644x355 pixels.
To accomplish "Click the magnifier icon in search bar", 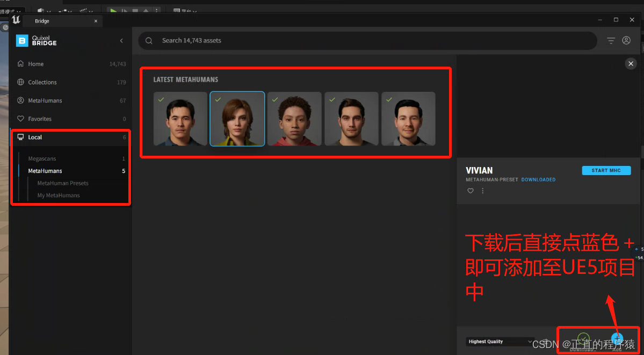I will click(x=149, y=41).
